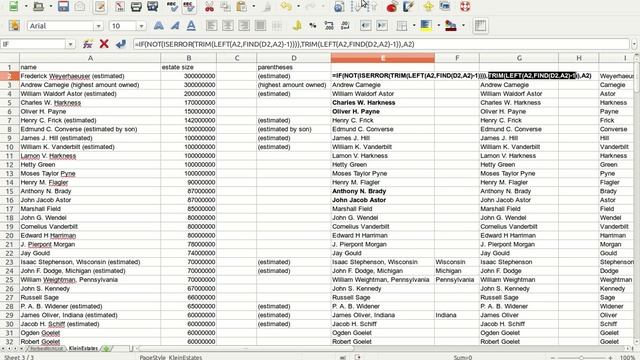Select column header D
The width and height of the screenshot is (640, 360).
pos(294,58)
